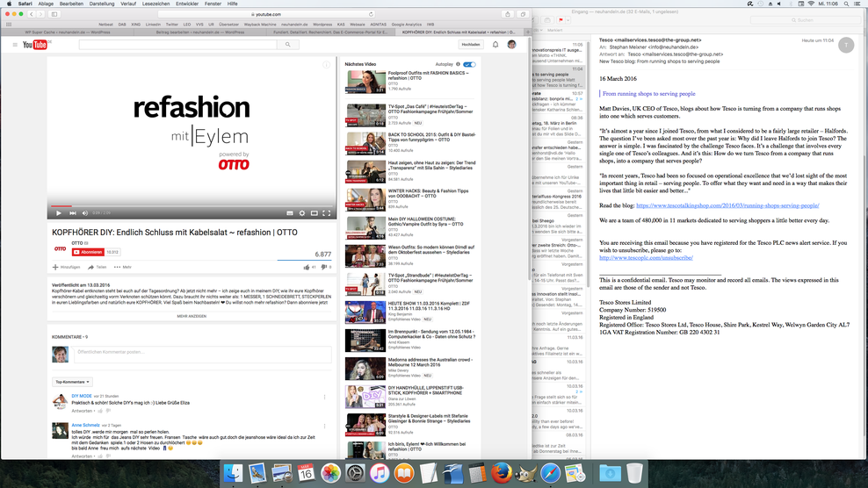Show all tabs overview in Safari

523,14
